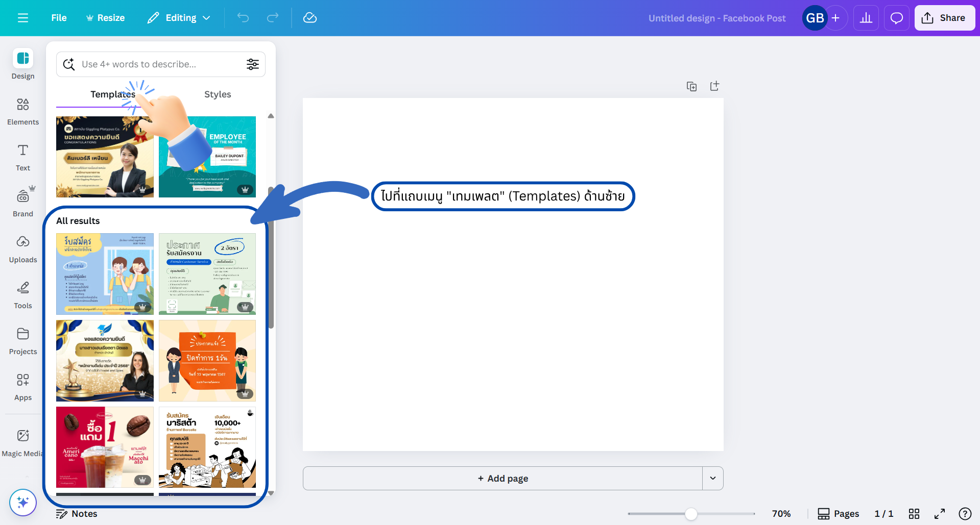Open the comments speech bubble icon

[x=896, y=18]
